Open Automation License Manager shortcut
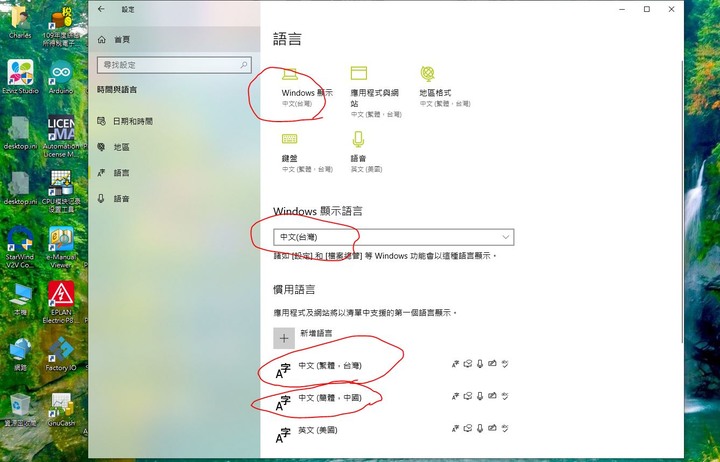The image size is (720, 462). (61, 136)
